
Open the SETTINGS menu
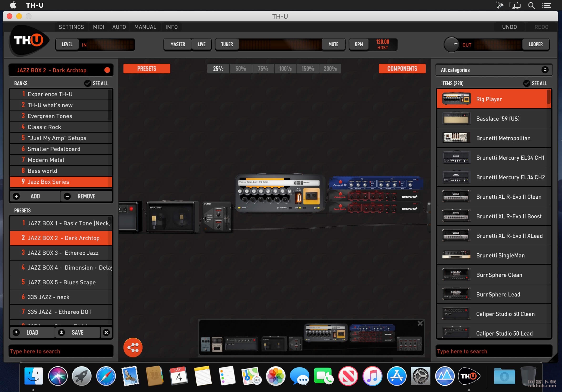(x=71, y=27)
